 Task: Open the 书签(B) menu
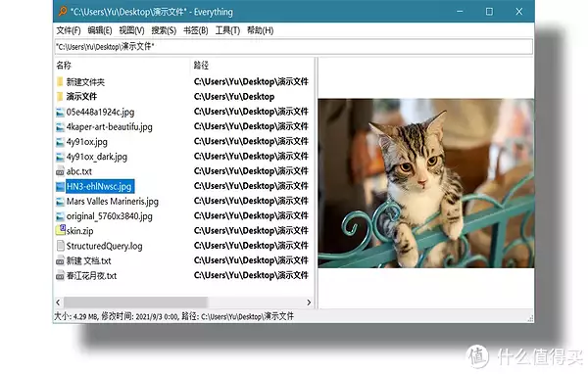coord(195,30)
